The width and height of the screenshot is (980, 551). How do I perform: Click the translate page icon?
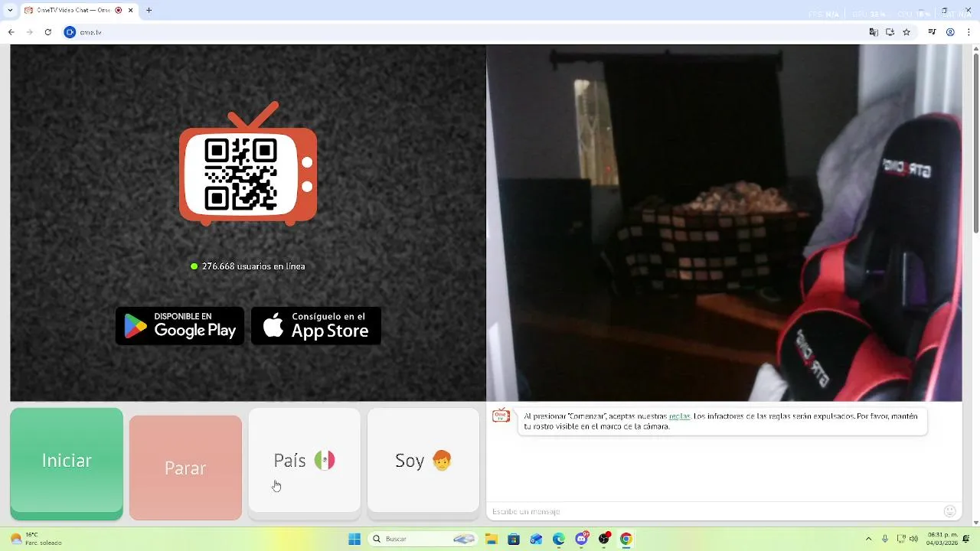(x=874, y=32)
